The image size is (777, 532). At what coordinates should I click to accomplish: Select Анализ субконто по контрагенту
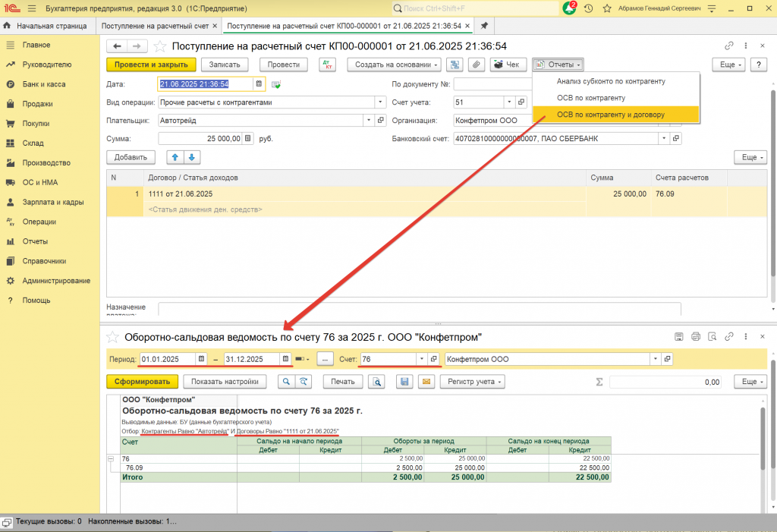(611, 81)
